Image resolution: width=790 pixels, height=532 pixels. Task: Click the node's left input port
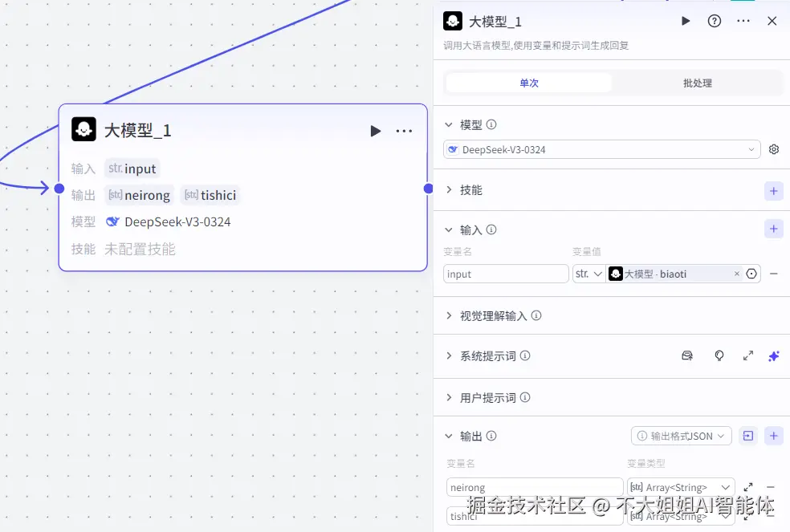coord(59,189)
